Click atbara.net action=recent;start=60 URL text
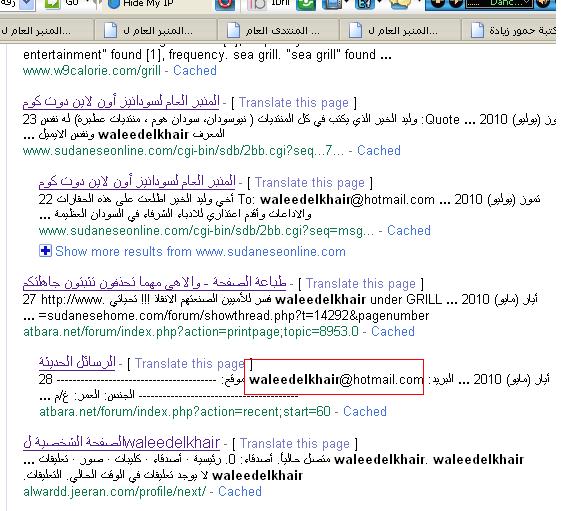 [185, 412]
